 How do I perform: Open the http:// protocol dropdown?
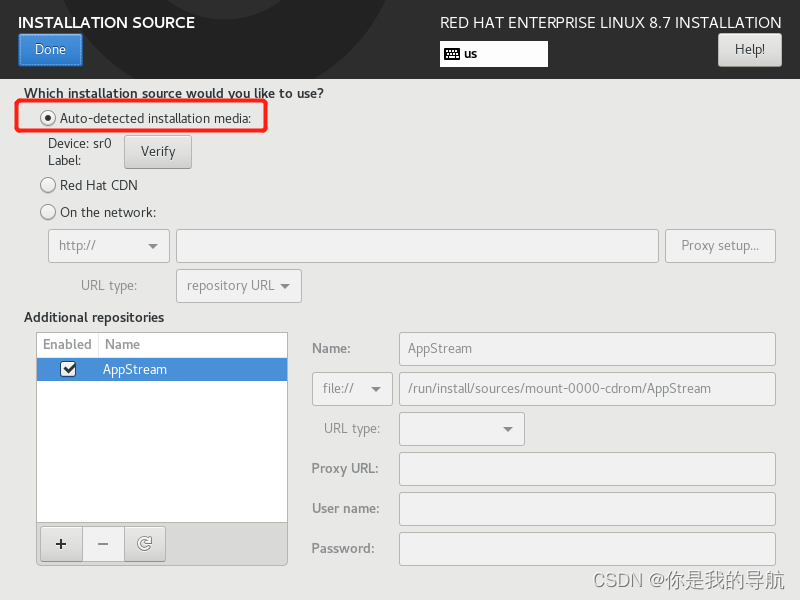point(109,246)
